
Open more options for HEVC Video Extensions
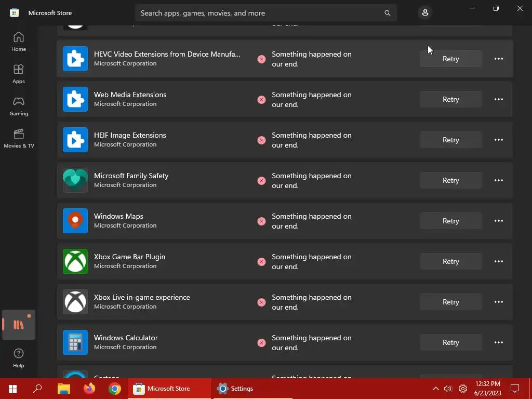(x=498, y=59)
